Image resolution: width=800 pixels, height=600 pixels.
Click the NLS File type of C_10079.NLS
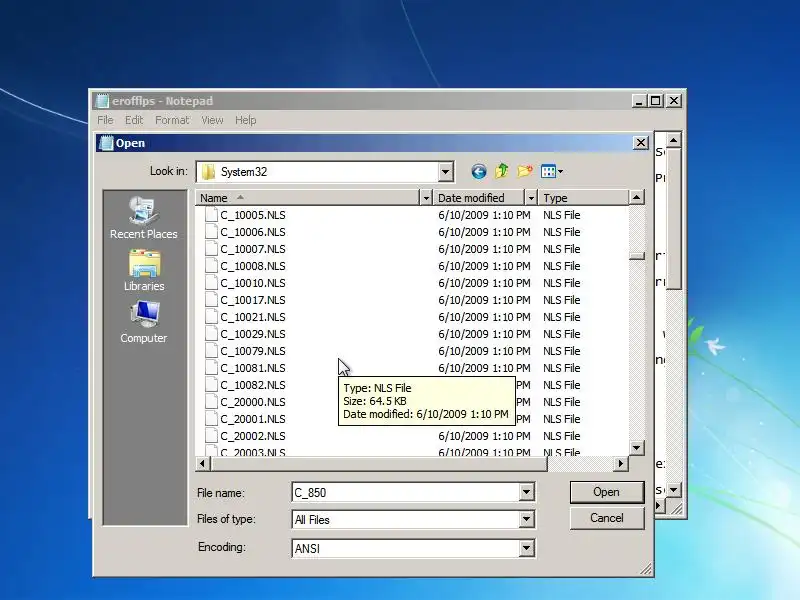pos(561,351)
